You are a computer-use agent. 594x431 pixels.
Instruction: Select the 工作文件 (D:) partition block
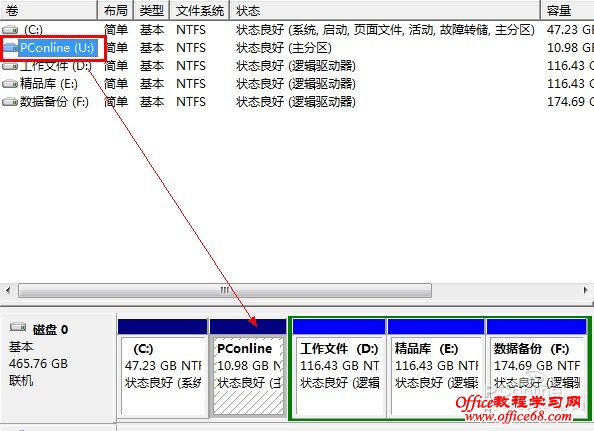pos(339,369)
